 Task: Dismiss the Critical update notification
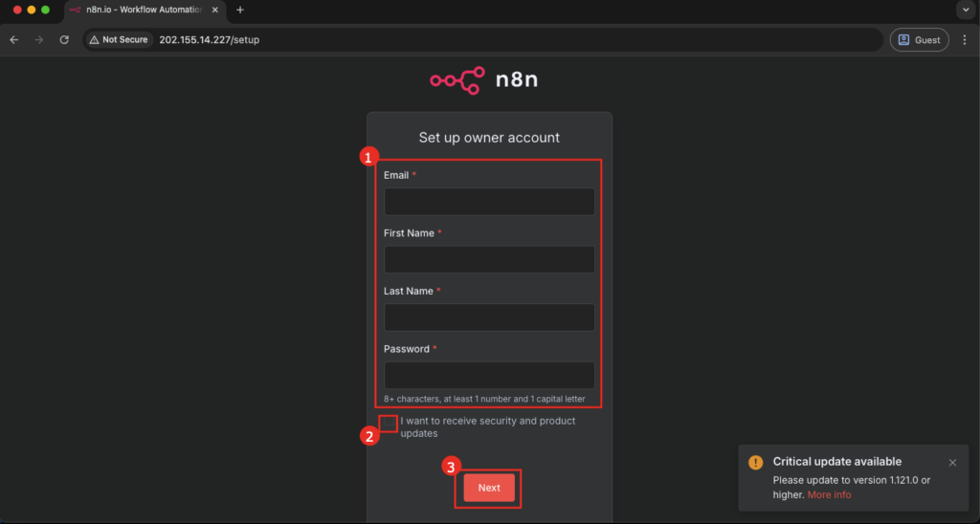[x=952, y=463]
